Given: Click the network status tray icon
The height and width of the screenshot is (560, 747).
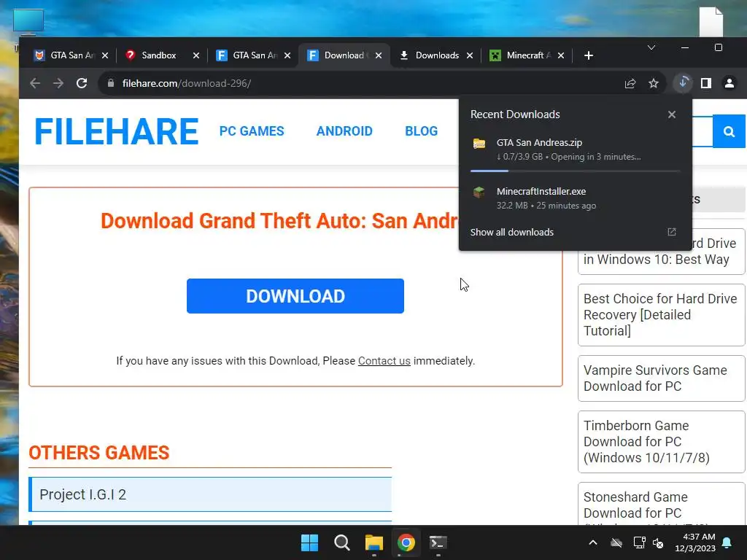Looking at the screenshot, I should point(639,542).
